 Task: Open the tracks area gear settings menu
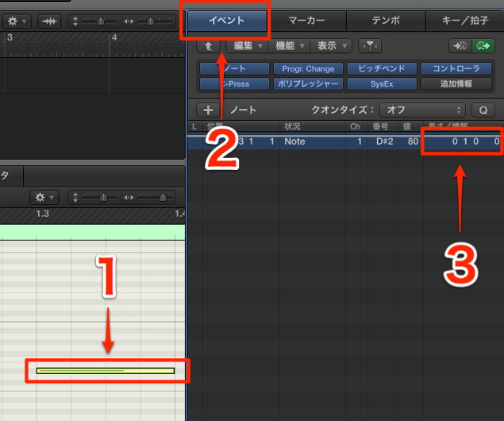coord(17,21)
